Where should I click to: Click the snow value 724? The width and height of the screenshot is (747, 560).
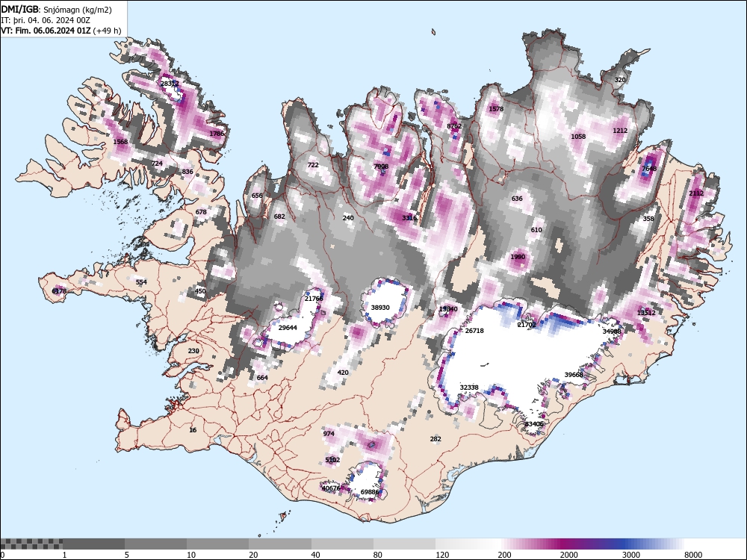[157, 164]
